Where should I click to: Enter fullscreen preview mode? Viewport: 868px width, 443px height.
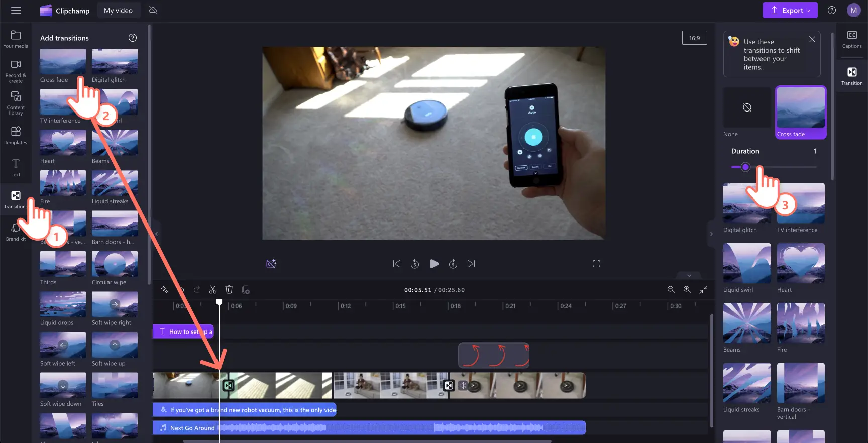596,264
